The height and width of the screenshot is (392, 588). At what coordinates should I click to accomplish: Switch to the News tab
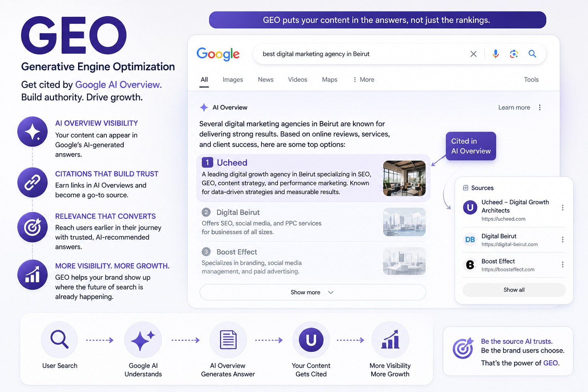[x=266, y=80]
